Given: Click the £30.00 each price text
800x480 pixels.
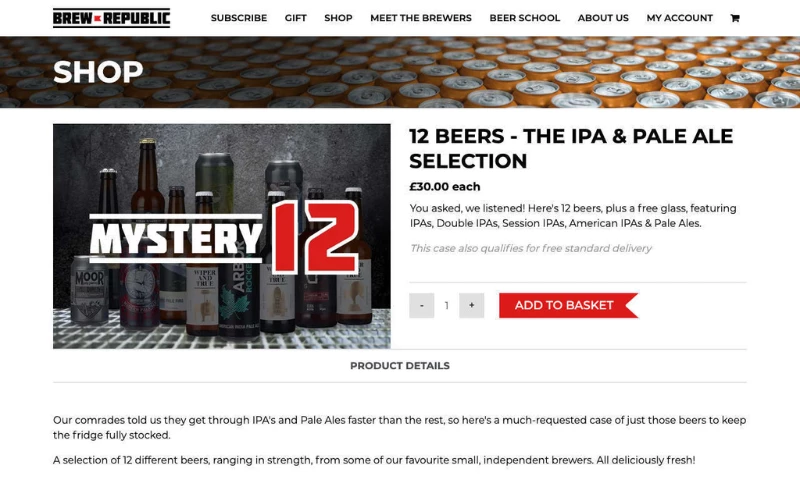Looking at the screenshot, I should 445,187.
